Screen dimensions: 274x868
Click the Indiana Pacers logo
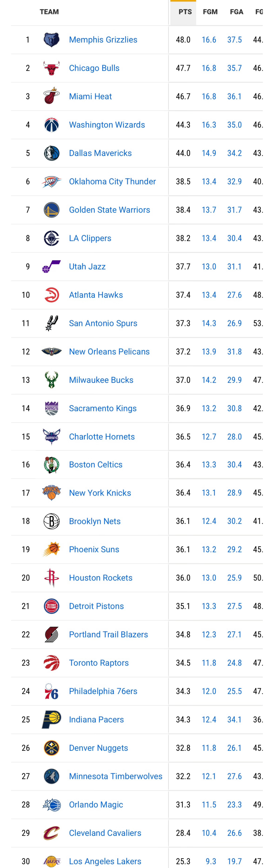[x=52, y=719]
